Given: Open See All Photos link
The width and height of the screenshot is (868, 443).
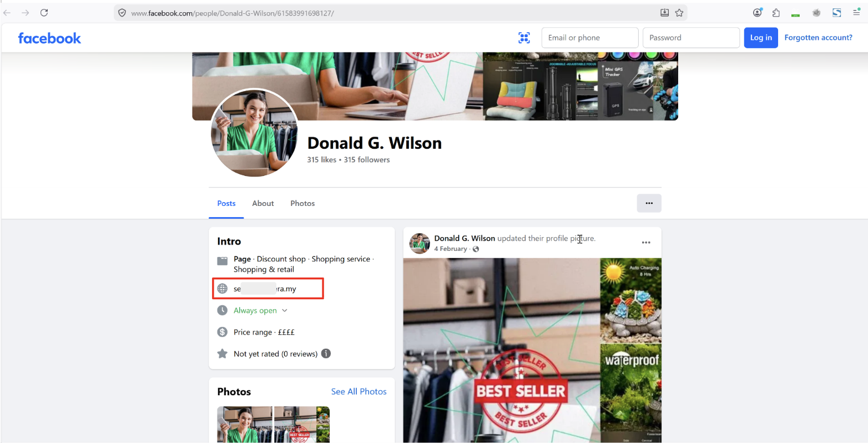Looking at the screenshot, I should [x=359, y=391].
